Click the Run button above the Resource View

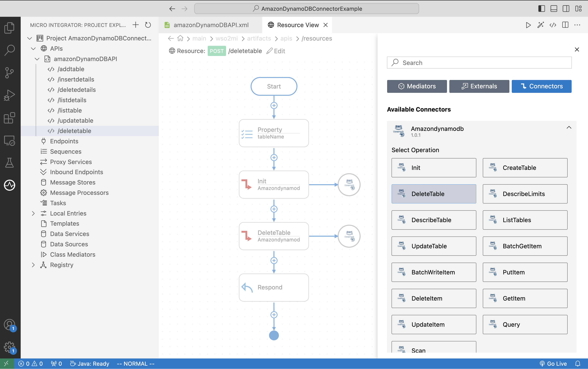[528, 25]
